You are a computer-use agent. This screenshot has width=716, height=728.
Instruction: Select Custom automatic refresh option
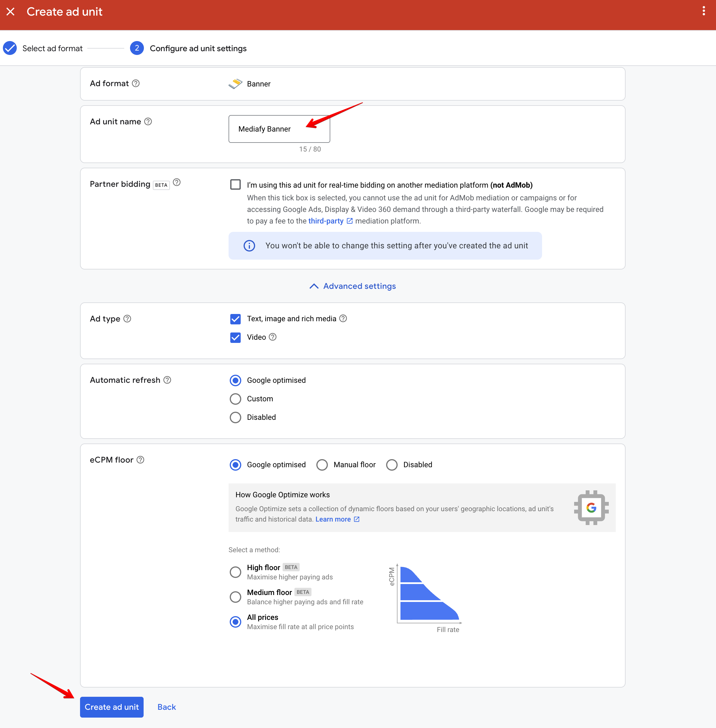point(235,399)
